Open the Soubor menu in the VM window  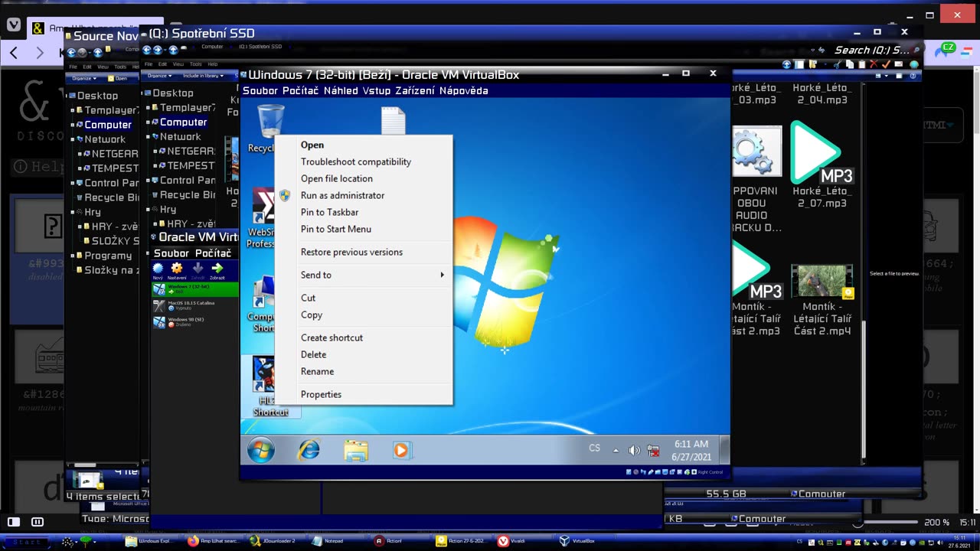tap(260, 90)
